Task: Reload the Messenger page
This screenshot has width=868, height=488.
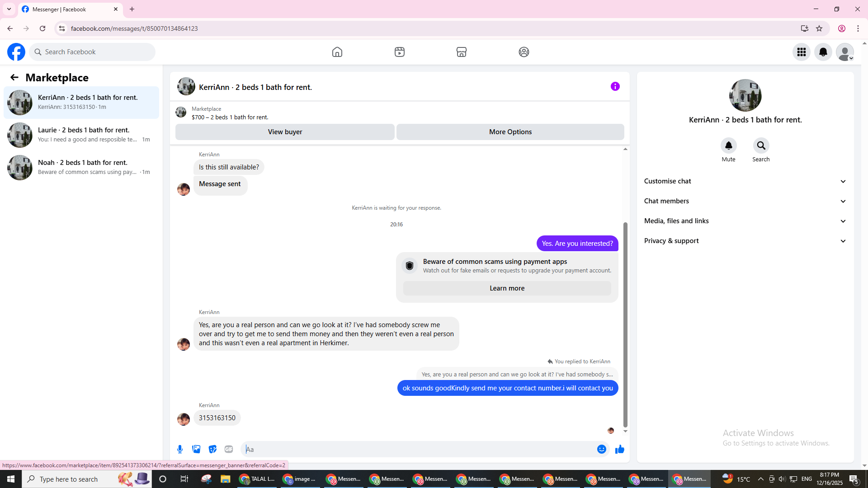Action: (x=42, y=28)
